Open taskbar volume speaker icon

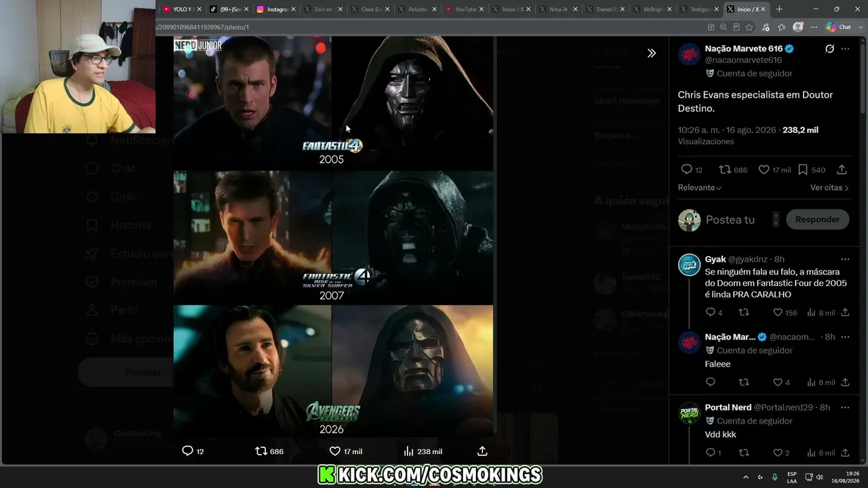819,477
